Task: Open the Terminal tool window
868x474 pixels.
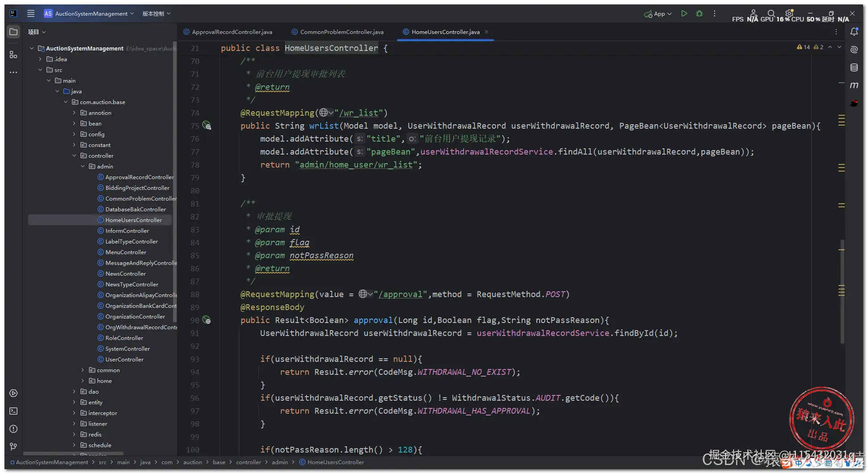Action: [13, 411]
